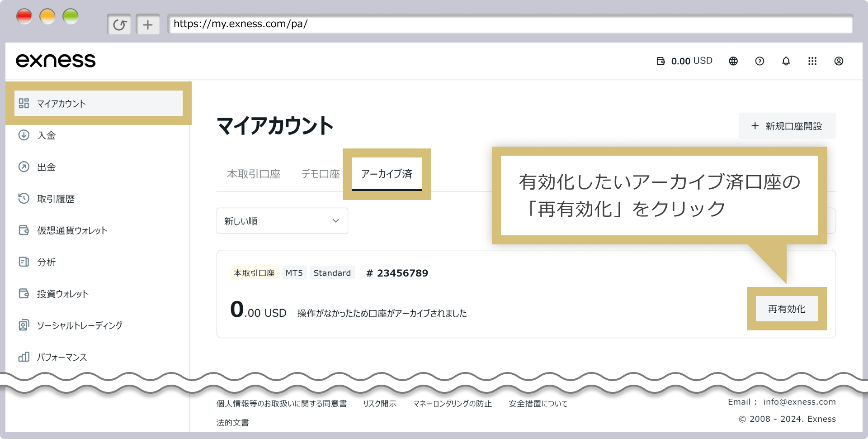Click the MT5 platform tag
The width and height of the screenshot is (868, 439).
(x=294, y=273)
